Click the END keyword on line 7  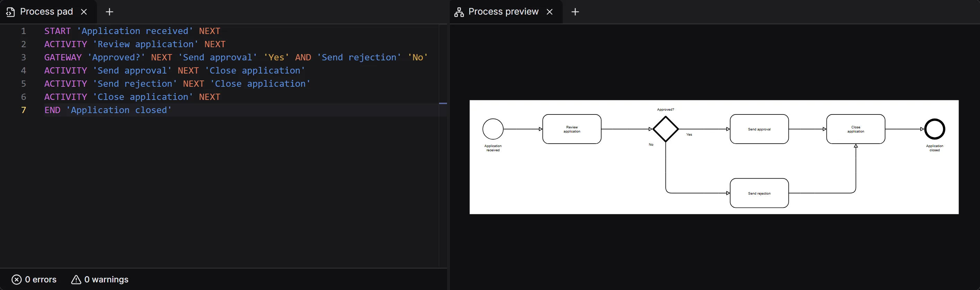(52, 110)
